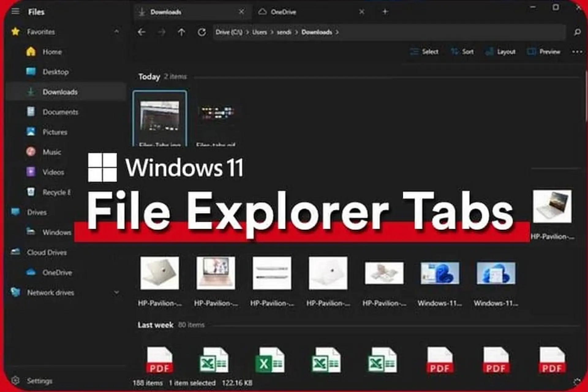Viewport: 588px width, 392px height.
Task: Click the Select toolbar button
Action: click(424, 52)
